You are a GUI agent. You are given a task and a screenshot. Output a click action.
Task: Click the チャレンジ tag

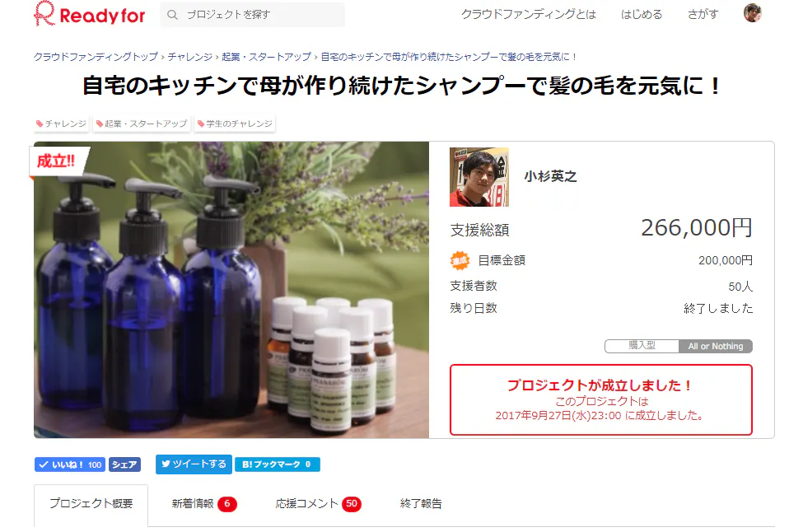tap(62, 124)
